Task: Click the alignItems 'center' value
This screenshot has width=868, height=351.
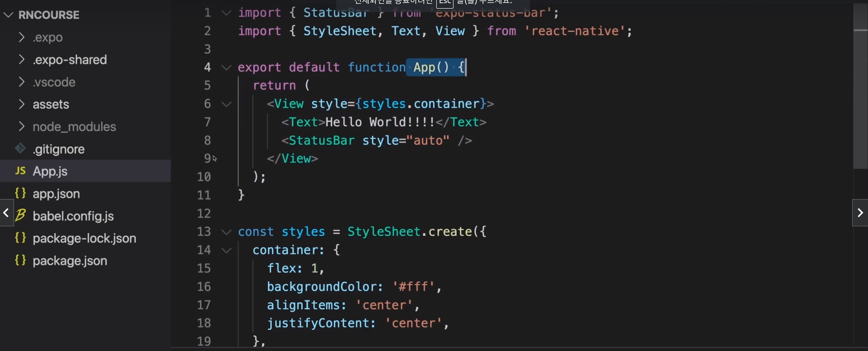Action: pos(384,305)
